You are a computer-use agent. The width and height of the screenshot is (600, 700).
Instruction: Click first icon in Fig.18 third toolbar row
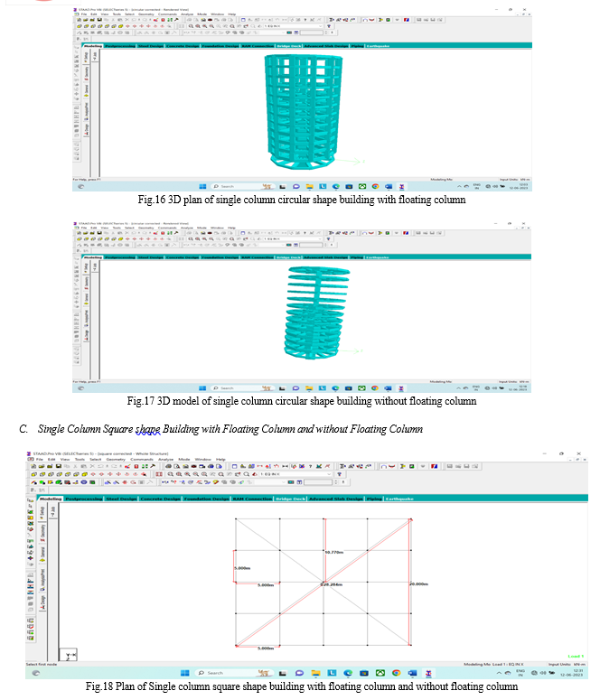[x=34, y=482]
